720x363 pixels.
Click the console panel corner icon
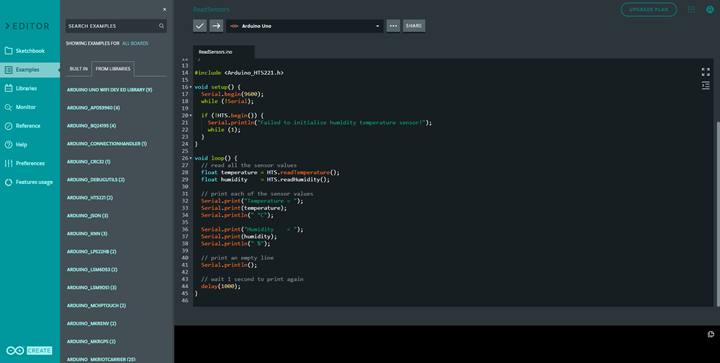[710, 334]
